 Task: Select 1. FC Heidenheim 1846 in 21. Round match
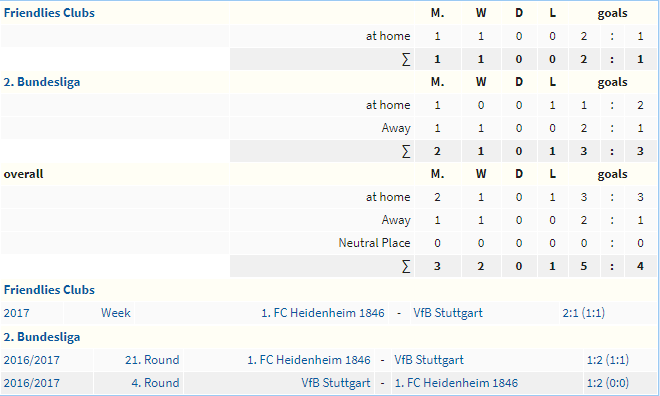click(309, 360)
